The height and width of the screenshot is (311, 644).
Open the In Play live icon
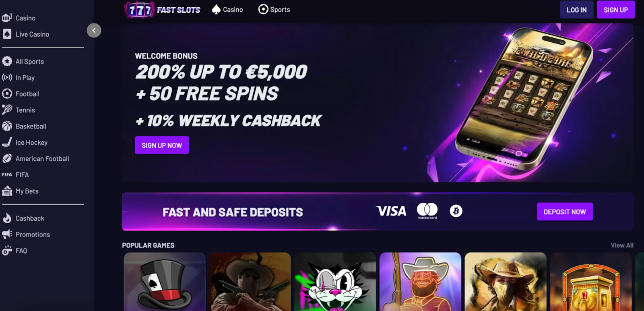click(7, 77)
